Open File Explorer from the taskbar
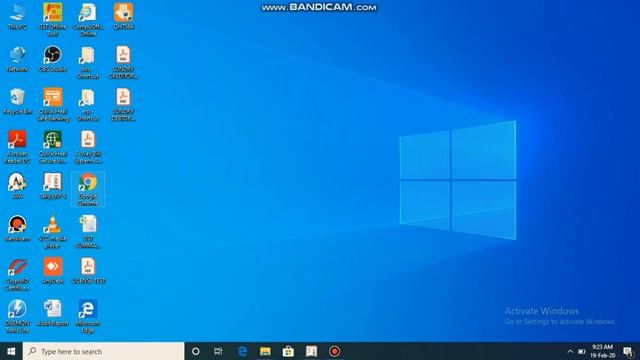Viewport: 640px width, 360px height. click(265, 351)
